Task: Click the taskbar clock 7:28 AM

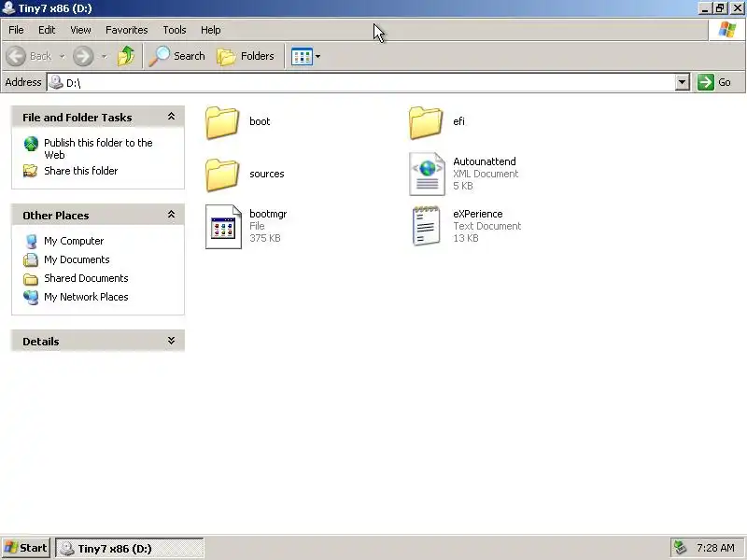Action: [715, 548]
